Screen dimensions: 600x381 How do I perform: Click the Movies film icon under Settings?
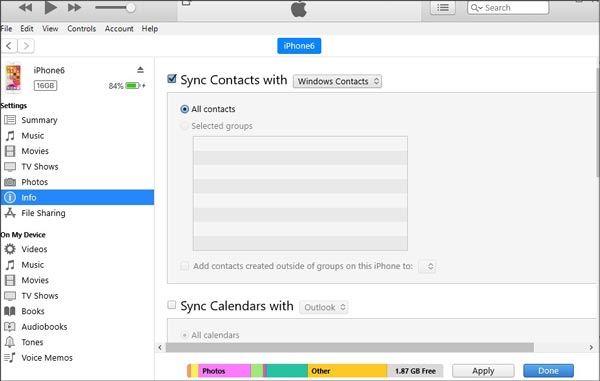pyautogui.click(x=10, y=151)
